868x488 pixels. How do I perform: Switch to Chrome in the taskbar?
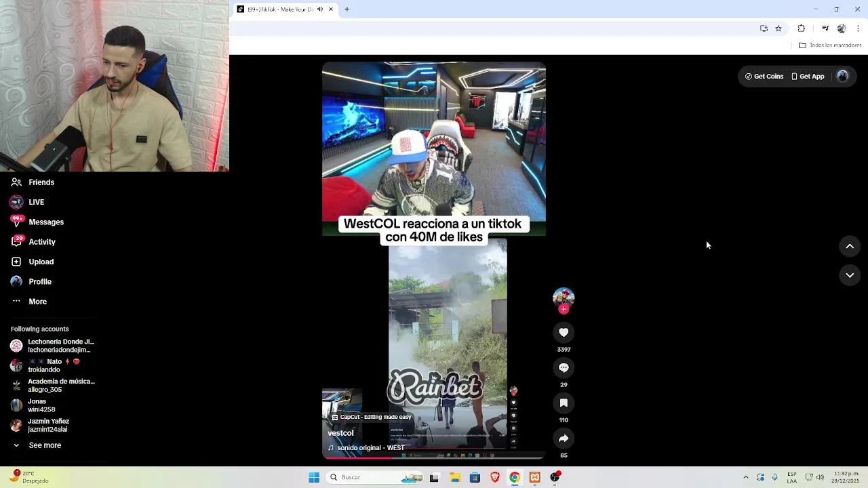click(515, 477)
